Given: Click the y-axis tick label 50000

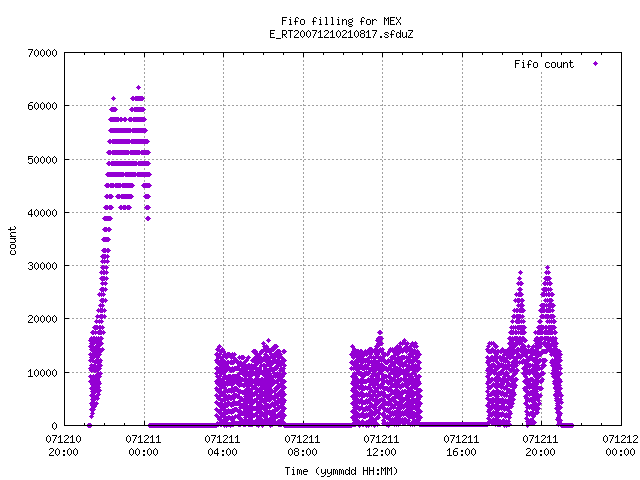Looking at the screenshot, I should [x=42, y=160].
